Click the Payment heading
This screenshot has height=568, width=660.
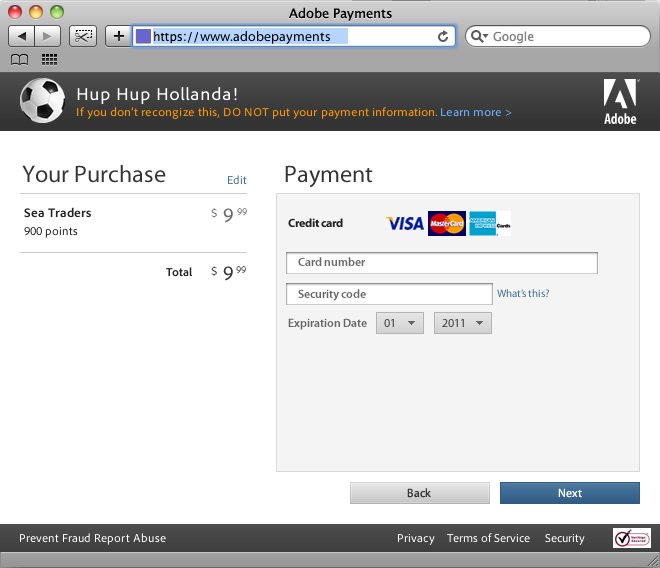(328, 174)
